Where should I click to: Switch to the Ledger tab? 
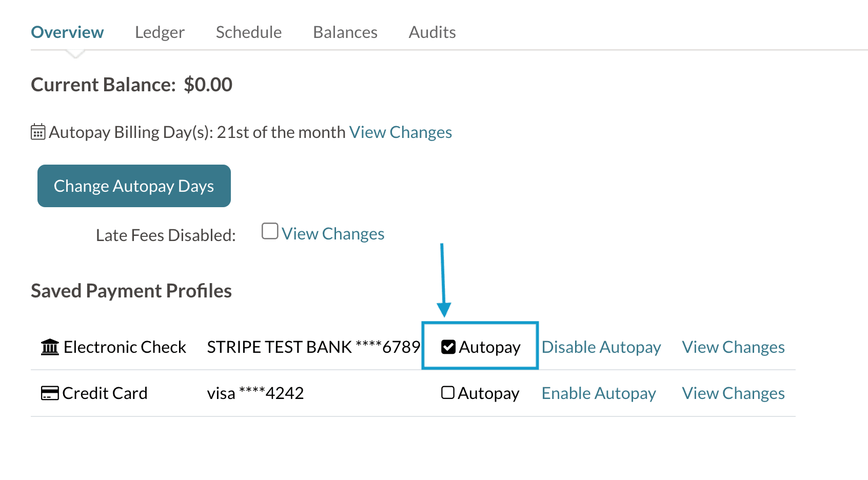(x=160, y=32)
